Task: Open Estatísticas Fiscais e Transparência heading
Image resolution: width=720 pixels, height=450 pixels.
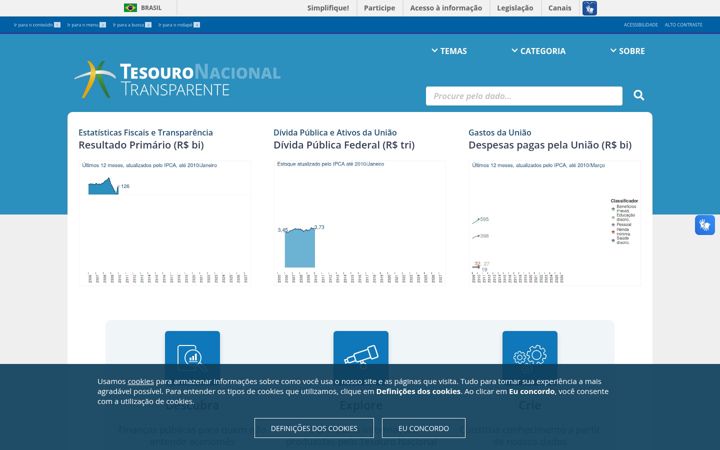Action: pos(146,133)
